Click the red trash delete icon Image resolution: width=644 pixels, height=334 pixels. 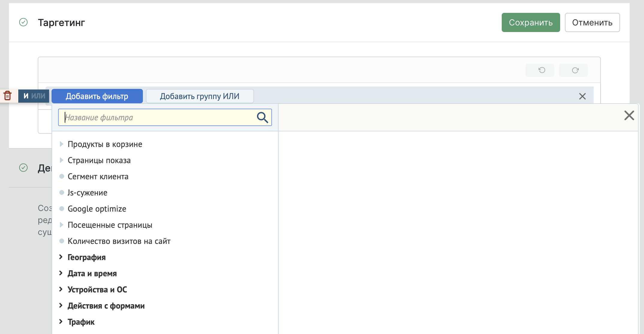click(7, 96)
